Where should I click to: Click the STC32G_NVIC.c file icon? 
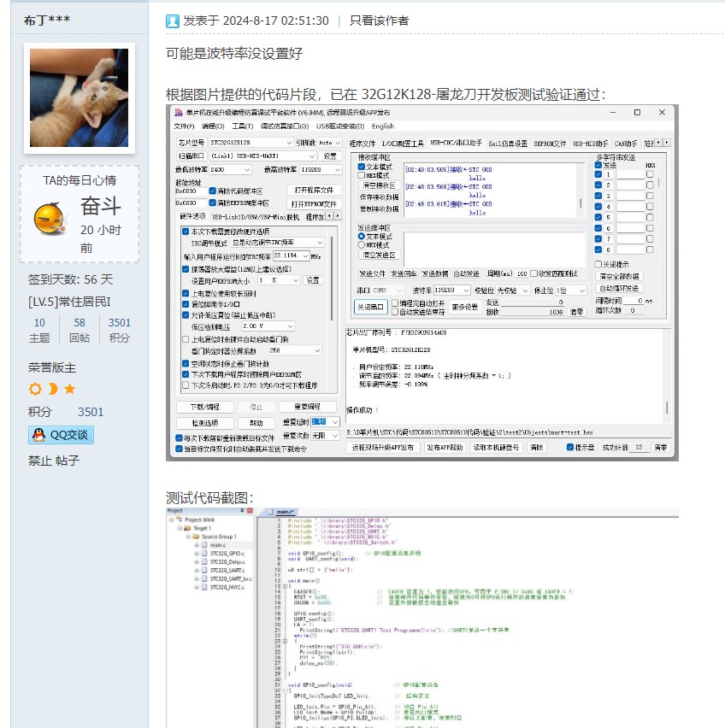pyautogui.click(x=203, y=587)
